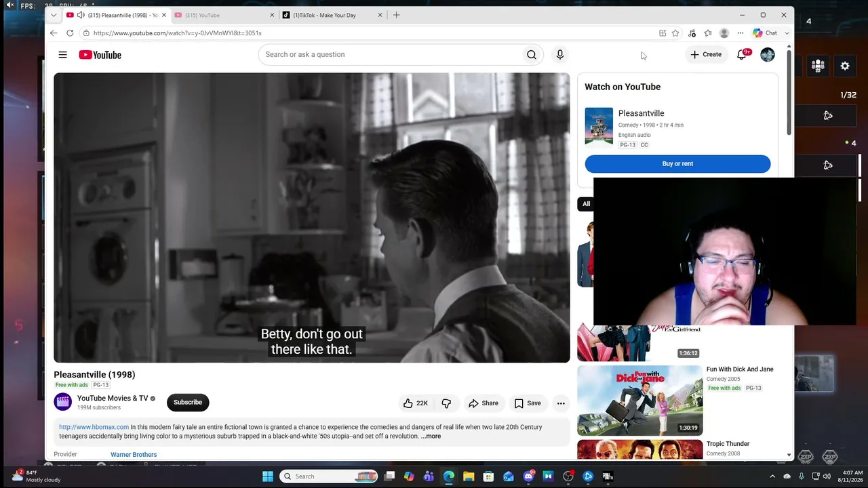Open File Explorer from the taskbar

[x=469, y=476]
